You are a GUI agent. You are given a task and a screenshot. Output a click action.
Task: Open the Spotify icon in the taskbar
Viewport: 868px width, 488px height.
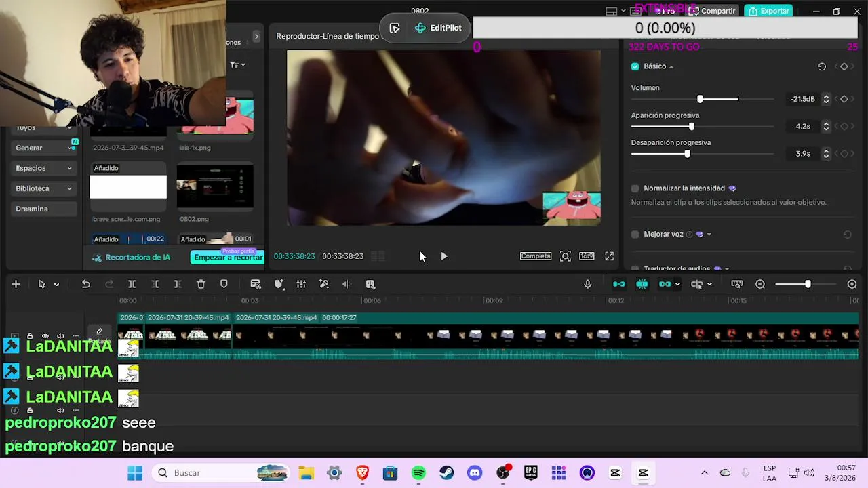pos(418,473)
